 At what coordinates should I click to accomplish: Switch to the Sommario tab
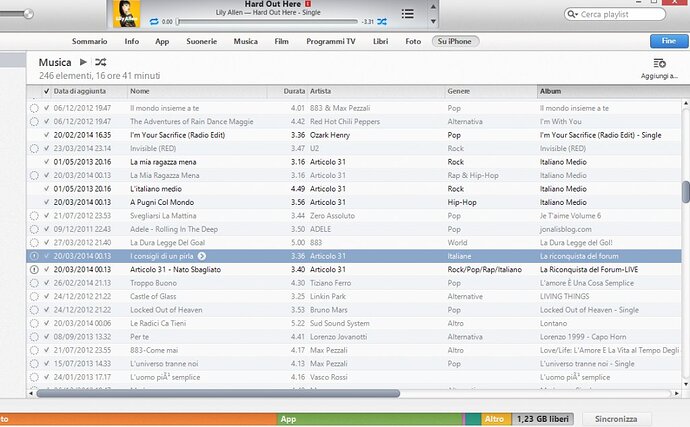coord(89,41)
